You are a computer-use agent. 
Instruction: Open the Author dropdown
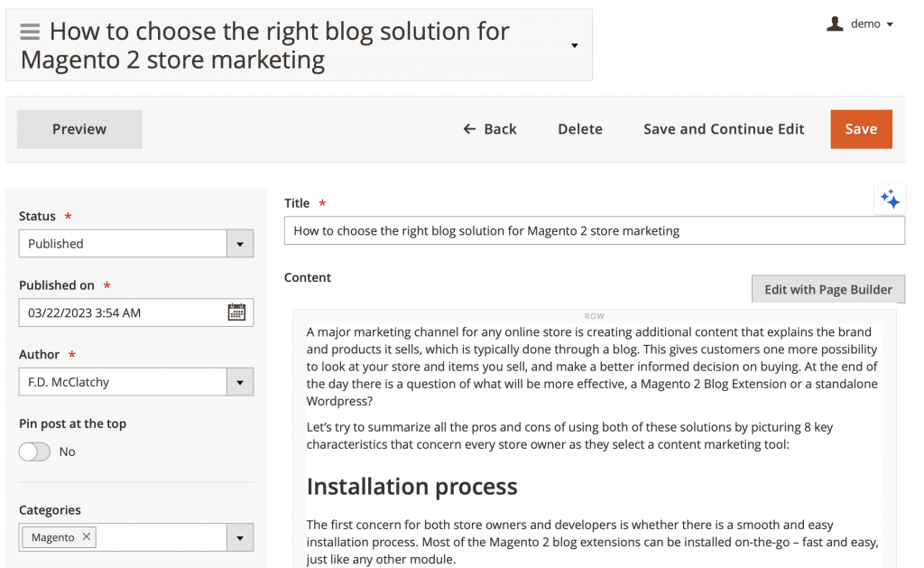(x=240, y=381)
